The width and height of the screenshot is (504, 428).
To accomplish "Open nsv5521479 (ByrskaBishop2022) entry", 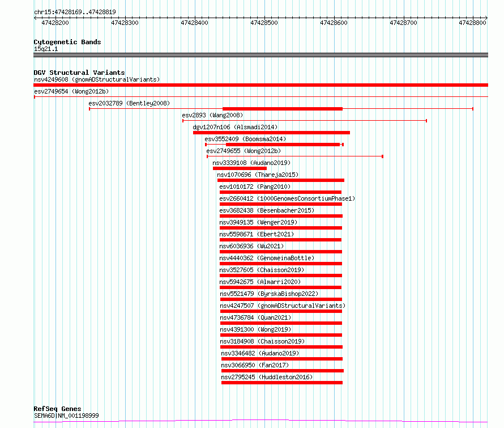I will [269, 294].
